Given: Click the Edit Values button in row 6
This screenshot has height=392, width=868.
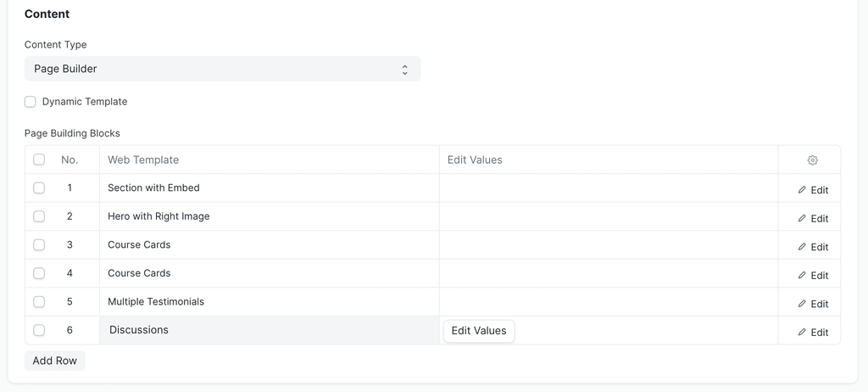Looking at the screenshot, I should (x=479, y=331).
